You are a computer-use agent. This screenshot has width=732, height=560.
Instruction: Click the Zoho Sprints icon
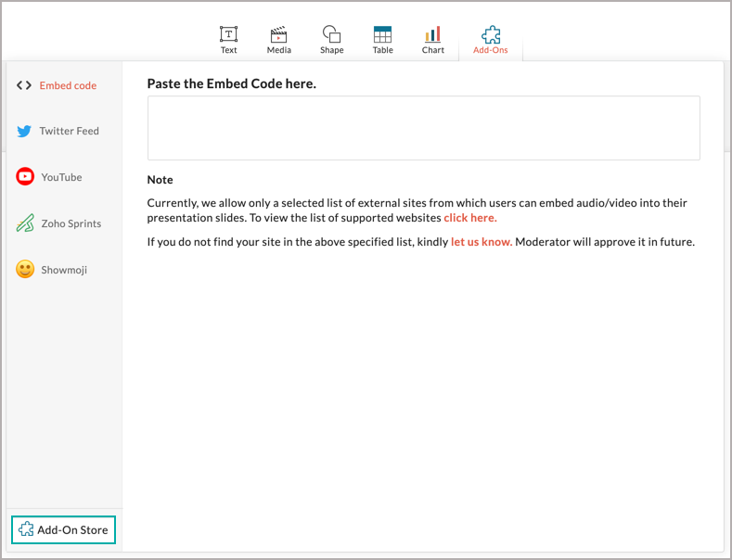[x=25, y=223]
